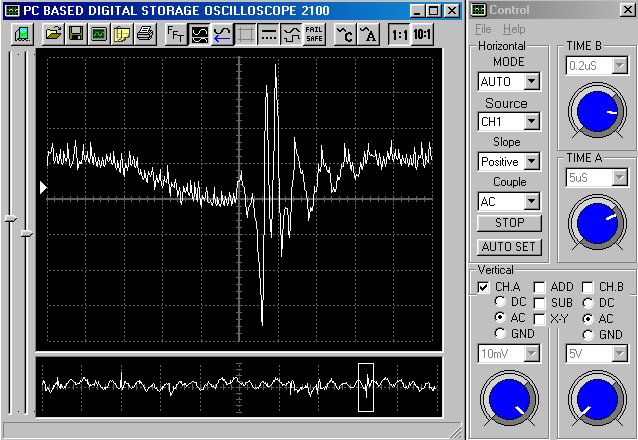Open the Help menu in Control window
Screen dimensions: 638x440
[x=514, y=29]
